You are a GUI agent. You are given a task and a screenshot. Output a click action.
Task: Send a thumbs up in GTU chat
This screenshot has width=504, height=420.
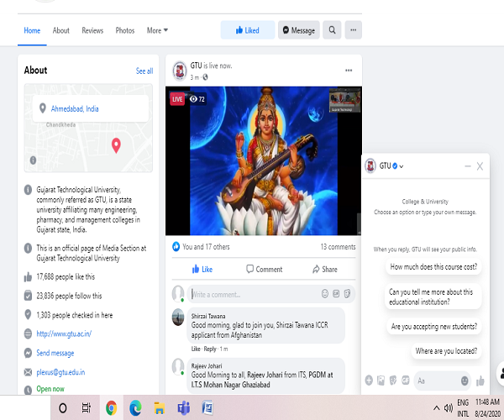pos(480,381)
